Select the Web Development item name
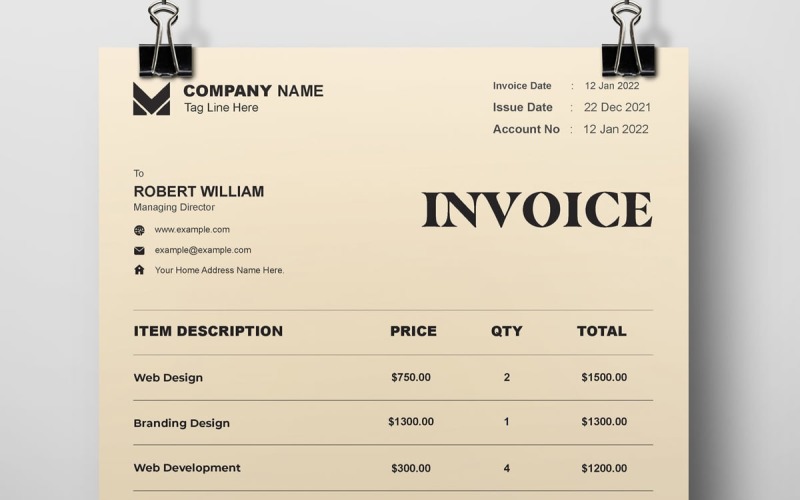The height and width of the screenshot is (500, 800). click(187, 468)
